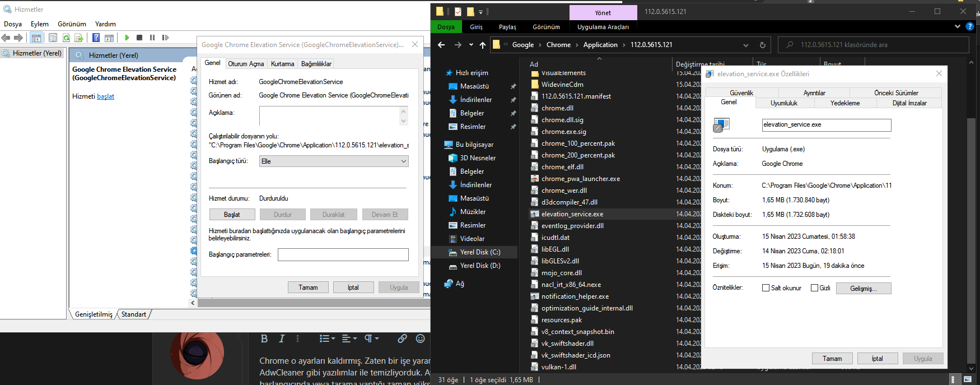Open Yerel Disk (D:) in navigation pane

[480, 266]
